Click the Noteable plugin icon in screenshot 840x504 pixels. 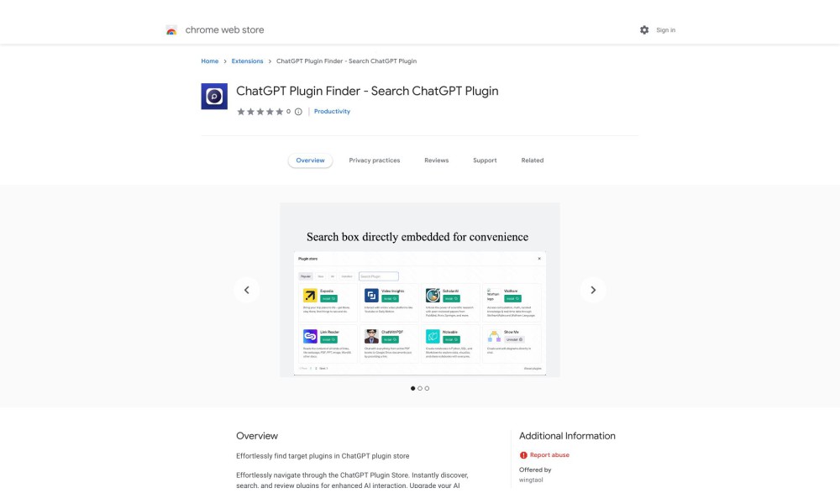point(433,336)
